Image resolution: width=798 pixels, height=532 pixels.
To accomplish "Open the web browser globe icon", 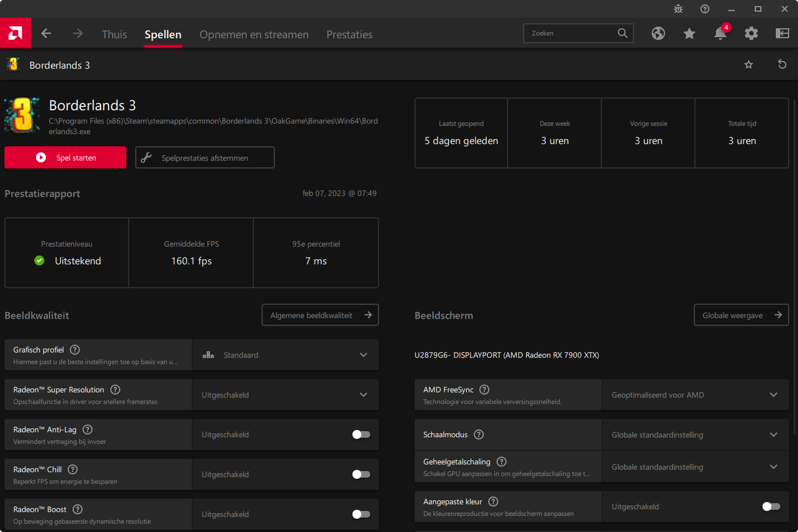I will (x=658, y=33).
